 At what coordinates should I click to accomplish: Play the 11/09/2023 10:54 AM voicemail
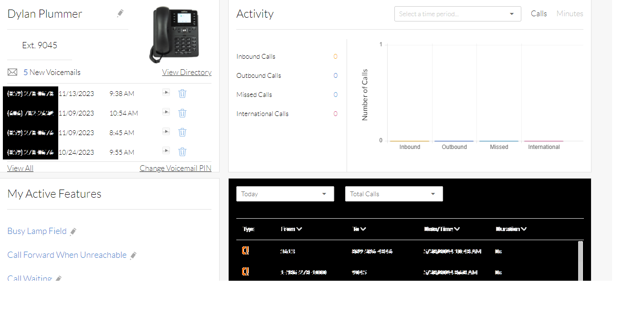tap(166, 112)
